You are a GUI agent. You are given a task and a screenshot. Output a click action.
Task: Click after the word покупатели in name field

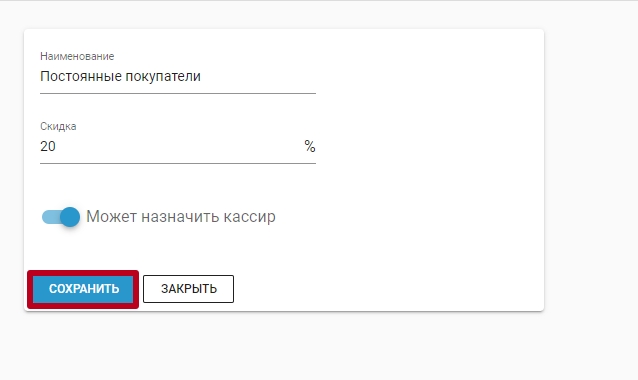[x=202, y=76]
